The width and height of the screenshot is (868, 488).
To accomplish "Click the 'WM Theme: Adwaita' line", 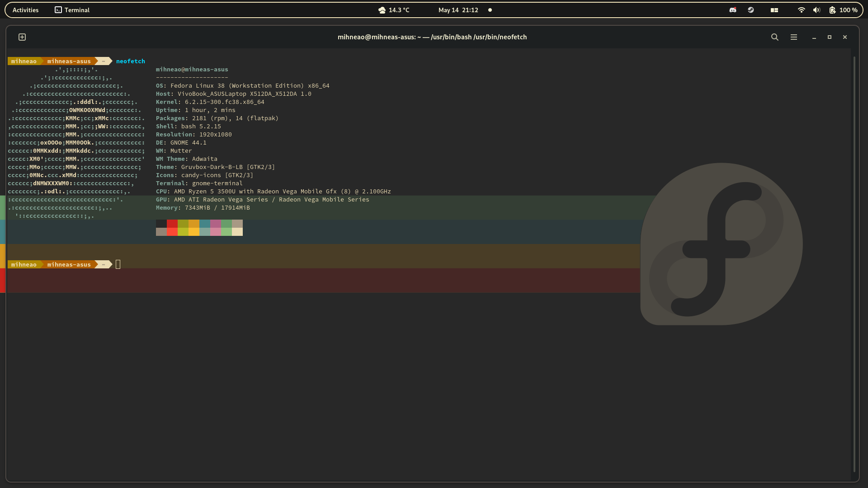I will [x=186, y=159].
